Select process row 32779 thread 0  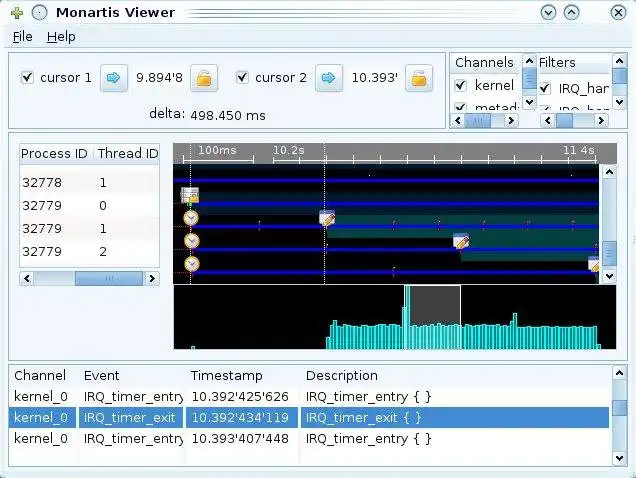(x=90, y=206)
